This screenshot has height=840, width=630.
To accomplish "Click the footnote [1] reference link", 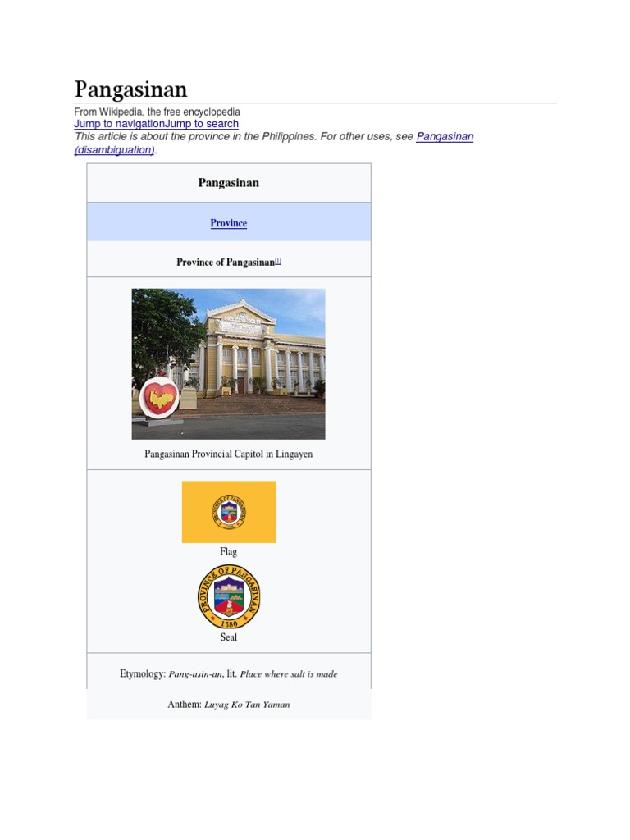I will coord(277,262).
